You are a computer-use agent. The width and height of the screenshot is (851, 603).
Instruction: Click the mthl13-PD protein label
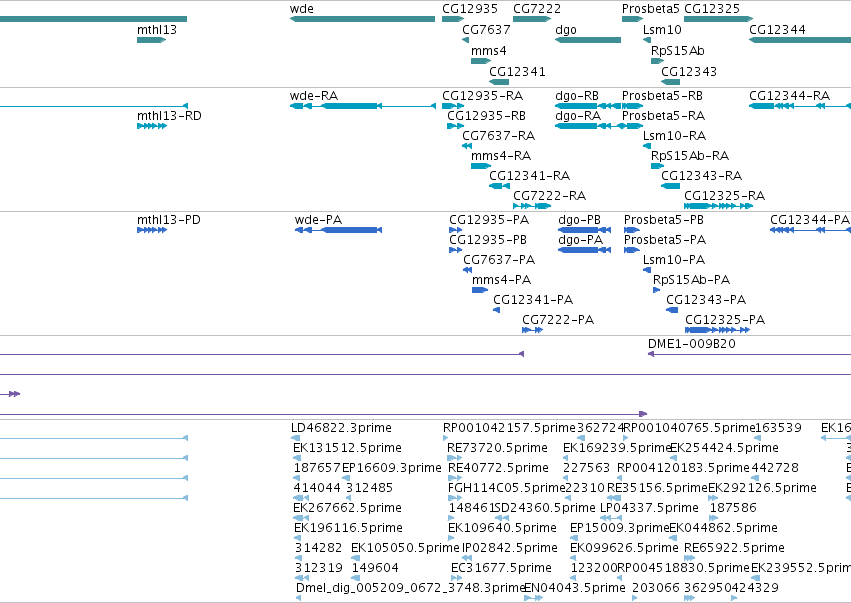click(x=169, y=220)
